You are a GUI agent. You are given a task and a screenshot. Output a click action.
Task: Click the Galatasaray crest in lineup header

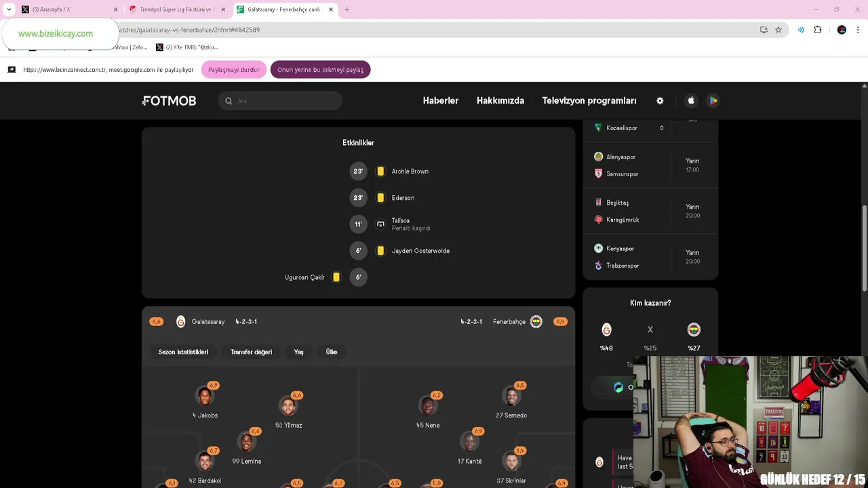180,322
